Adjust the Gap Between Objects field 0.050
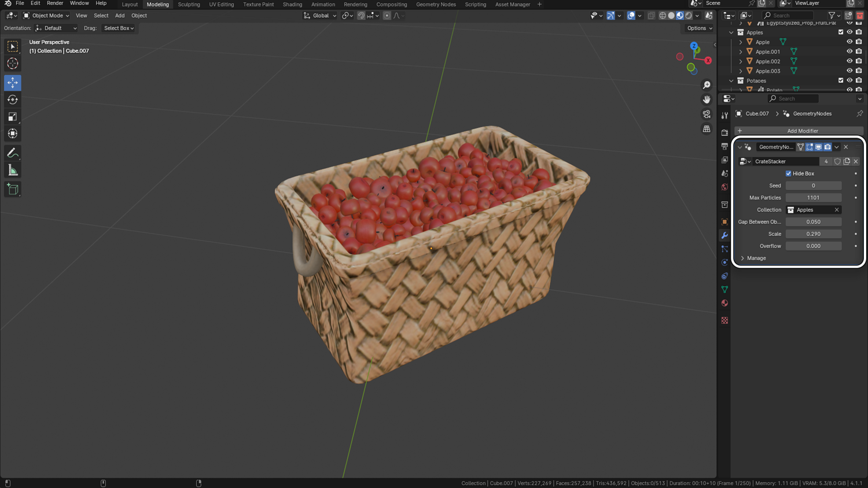This screenshot has width=868, height=488. (x=813, y=222)
